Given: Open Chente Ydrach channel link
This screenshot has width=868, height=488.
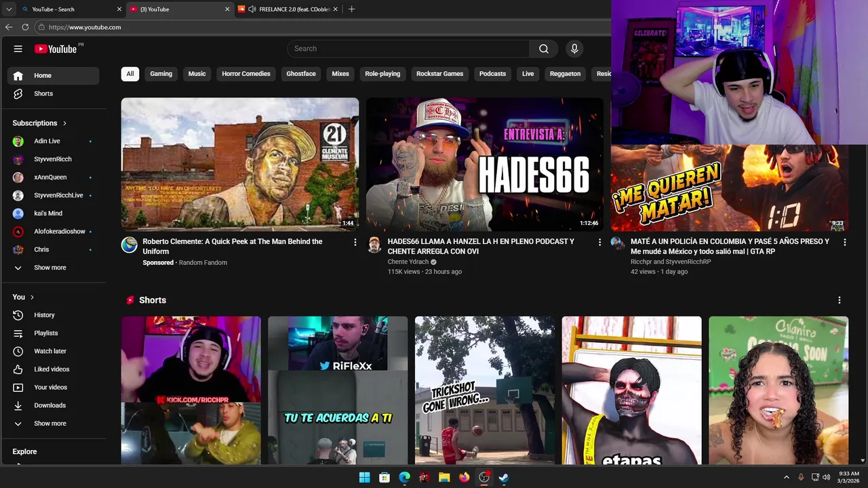Looking at the screenshot, I should tap(408, 262).
